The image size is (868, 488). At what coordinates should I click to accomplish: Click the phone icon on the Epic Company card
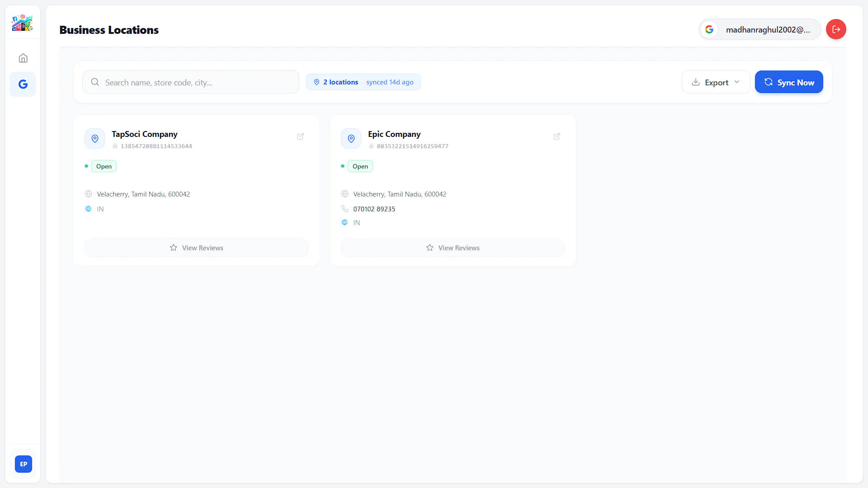point(345,209)
